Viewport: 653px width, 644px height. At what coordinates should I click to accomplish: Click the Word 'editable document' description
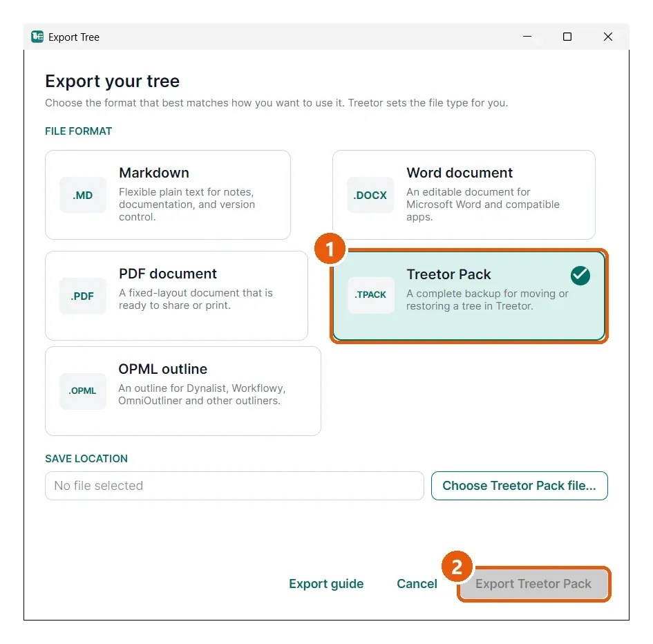(x=483, y=205)
